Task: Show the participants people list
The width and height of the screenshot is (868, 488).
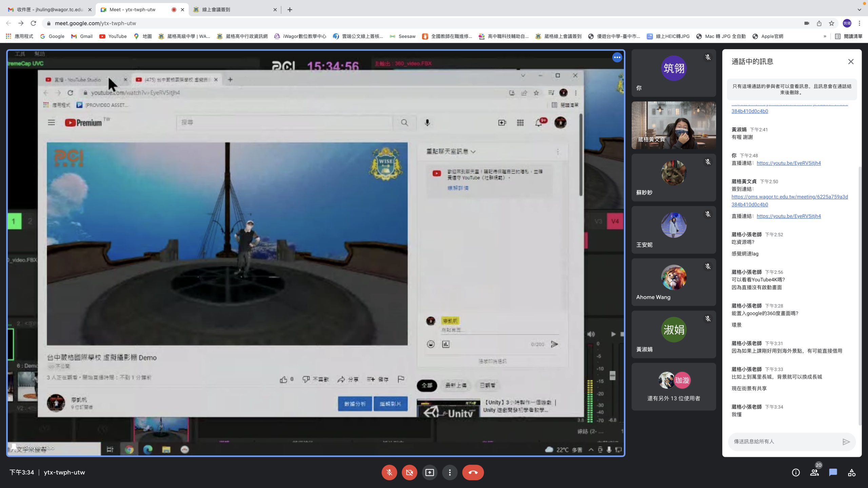Action: pyautogui.click(x=814, y=472)
